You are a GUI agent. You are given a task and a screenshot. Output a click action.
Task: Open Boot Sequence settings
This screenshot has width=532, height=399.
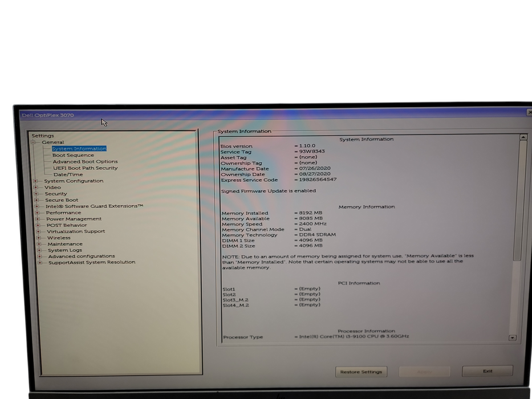pyautogui.click(x=73, y=155)
